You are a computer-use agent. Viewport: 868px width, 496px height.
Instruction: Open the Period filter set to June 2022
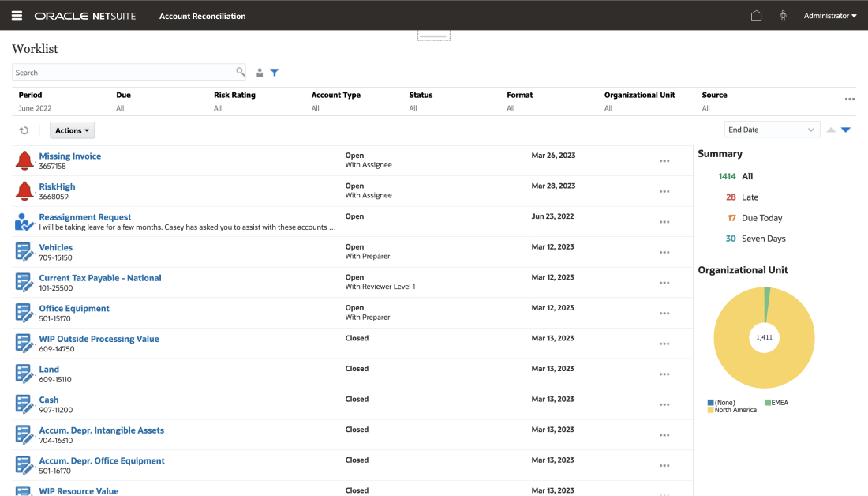point(36,108)
